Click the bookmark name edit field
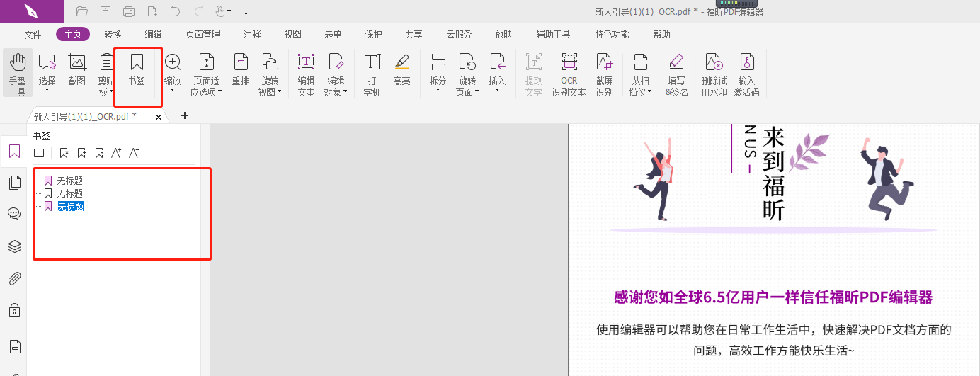 (x=127, y=206)
